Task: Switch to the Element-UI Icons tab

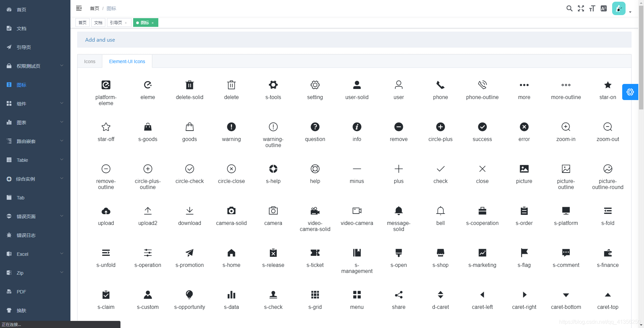Action: pos(127,61)
